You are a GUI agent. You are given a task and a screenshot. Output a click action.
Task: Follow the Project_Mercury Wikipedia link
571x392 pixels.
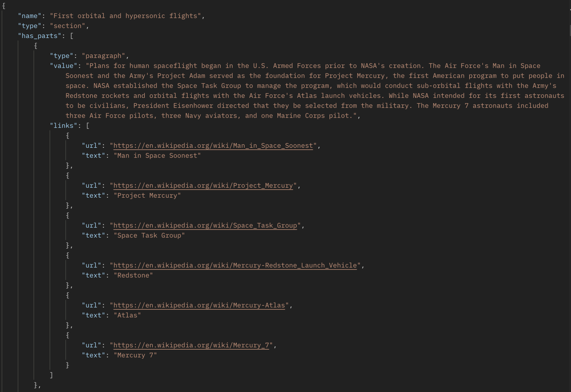[203, 185]
